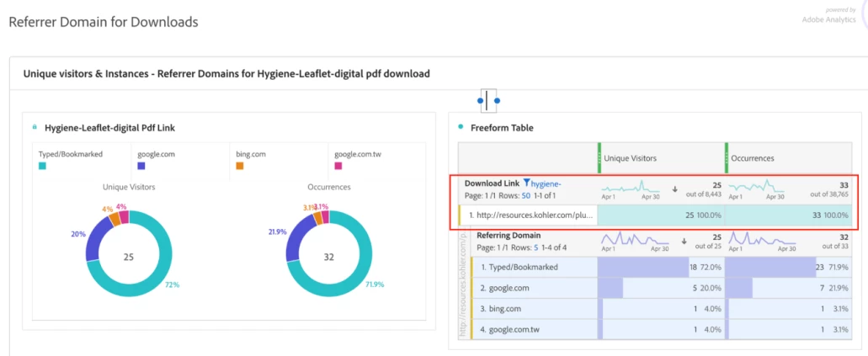The height and width of the screenshot is (356, 868).
Task: Click the Unique Visitors donut center value 25
Action: pos(129,257)
